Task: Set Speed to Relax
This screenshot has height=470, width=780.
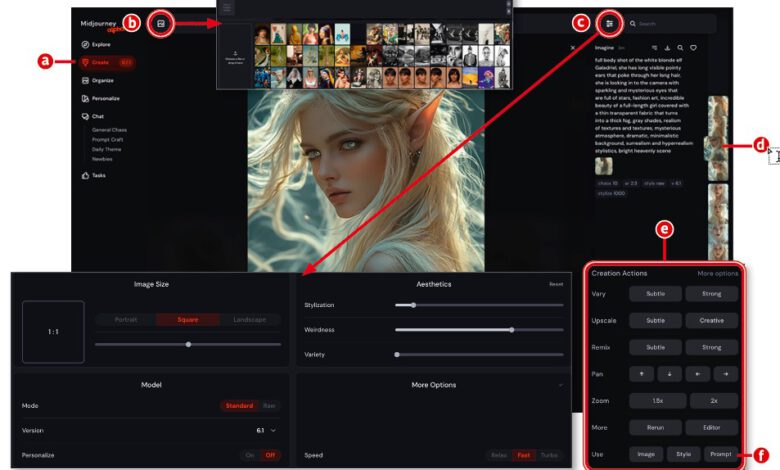Action: 499,455
